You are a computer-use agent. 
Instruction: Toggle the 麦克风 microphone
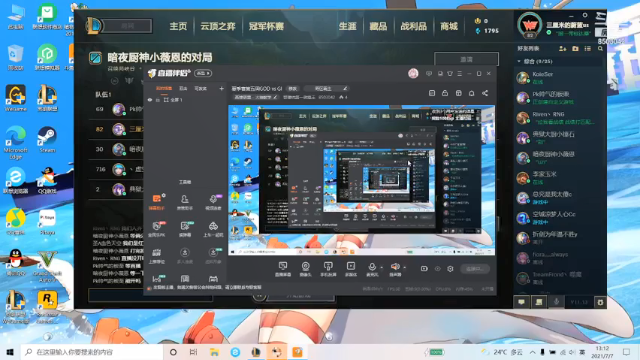point(372,269)
